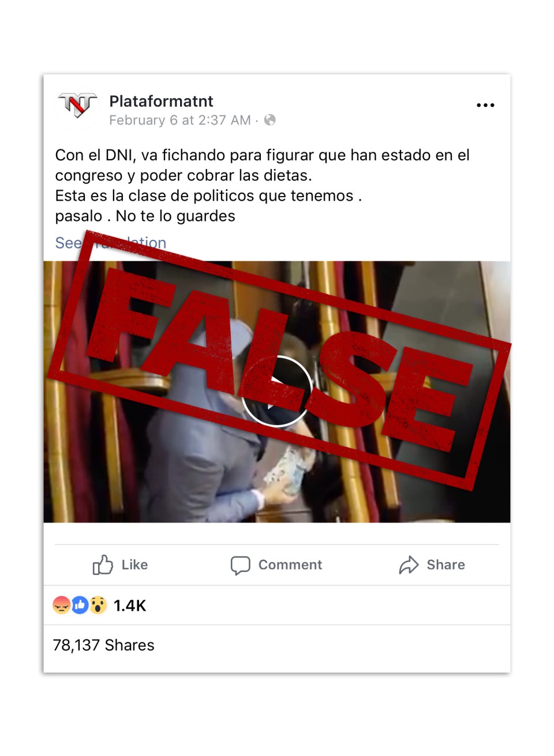554x756 pixels.
Task: Click the angry reaction emoji
Action: coord(61,605)
